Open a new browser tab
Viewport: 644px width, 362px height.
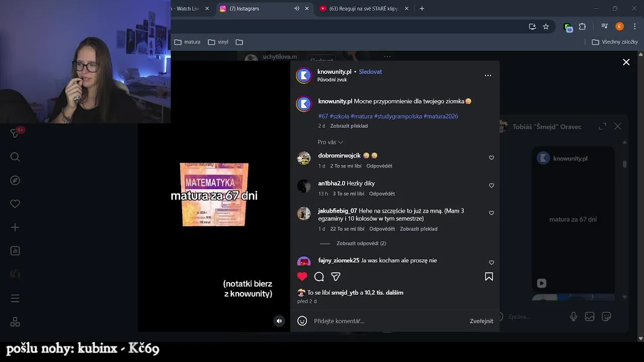click(422, 9)
